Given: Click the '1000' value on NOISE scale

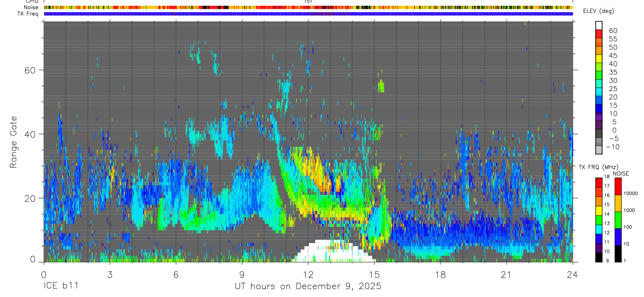Looking at the screenshot, I should click(630, 210).
